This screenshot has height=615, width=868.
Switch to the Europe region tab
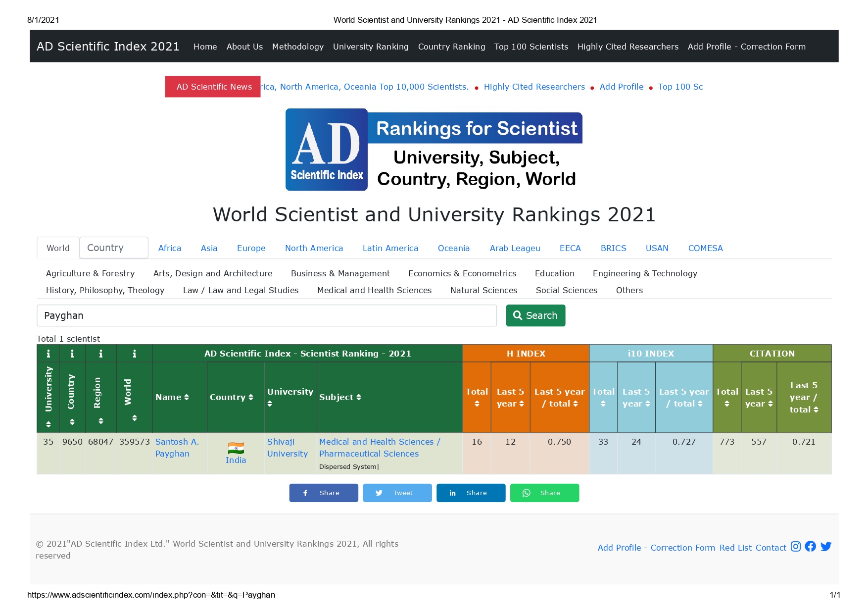pos(251,248)
